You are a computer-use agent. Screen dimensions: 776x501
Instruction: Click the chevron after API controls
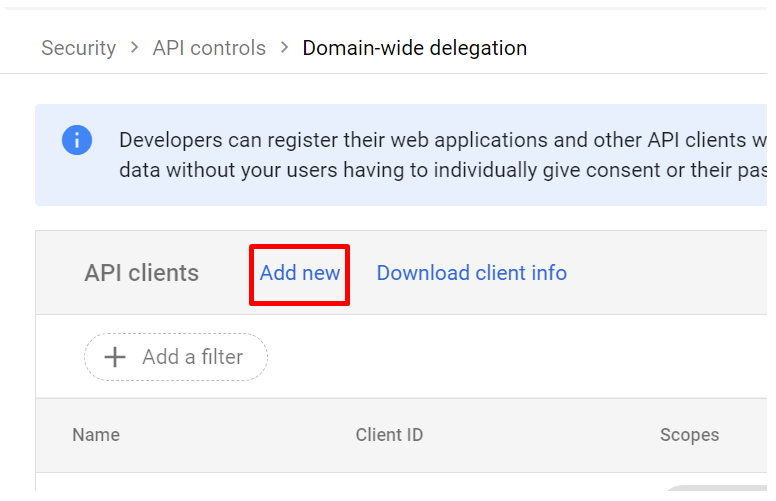(284, 48)
